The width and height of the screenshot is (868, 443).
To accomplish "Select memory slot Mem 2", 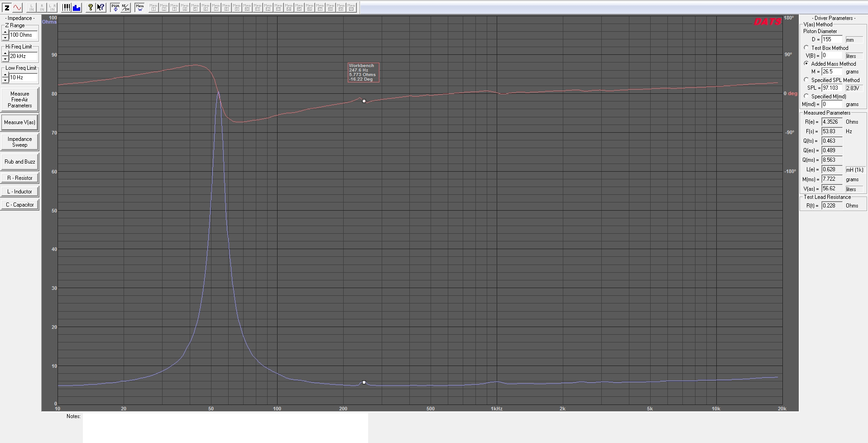I will pos(164,7).
